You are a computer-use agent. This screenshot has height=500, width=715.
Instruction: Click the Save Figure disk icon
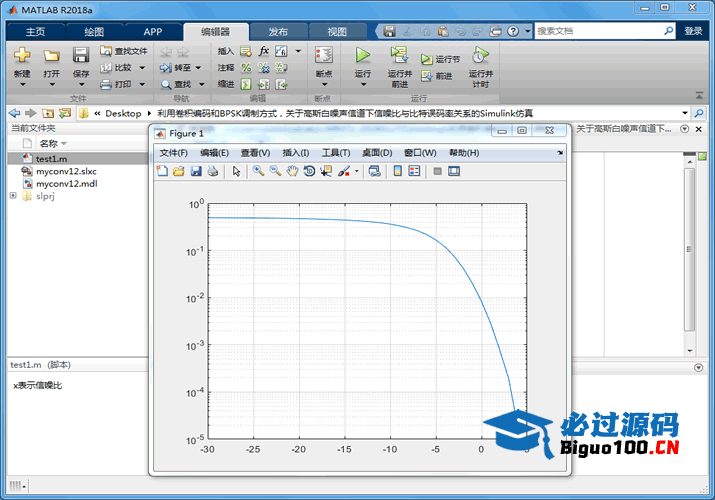point(195,171)
